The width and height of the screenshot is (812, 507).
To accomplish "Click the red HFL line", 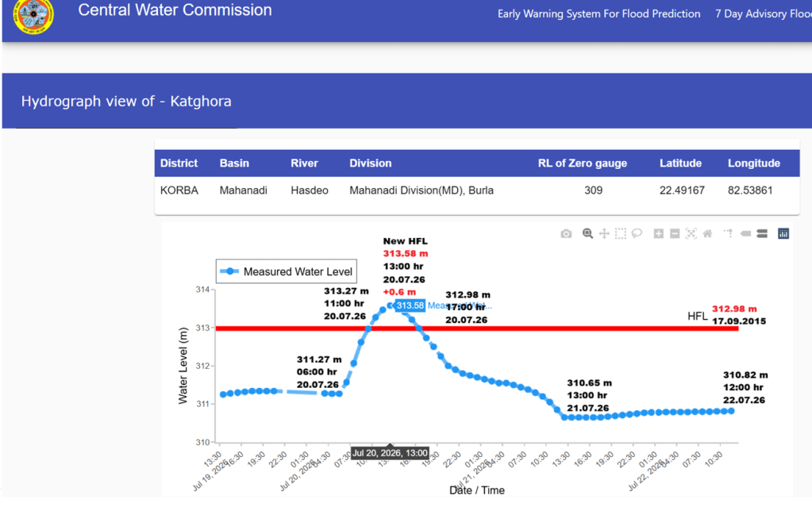I will click(476, 328).
